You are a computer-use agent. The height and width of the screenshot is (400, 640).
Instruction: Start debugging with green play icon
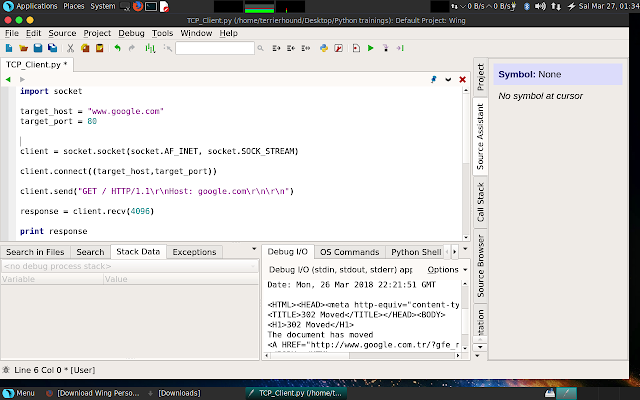[x=371, y=48]
